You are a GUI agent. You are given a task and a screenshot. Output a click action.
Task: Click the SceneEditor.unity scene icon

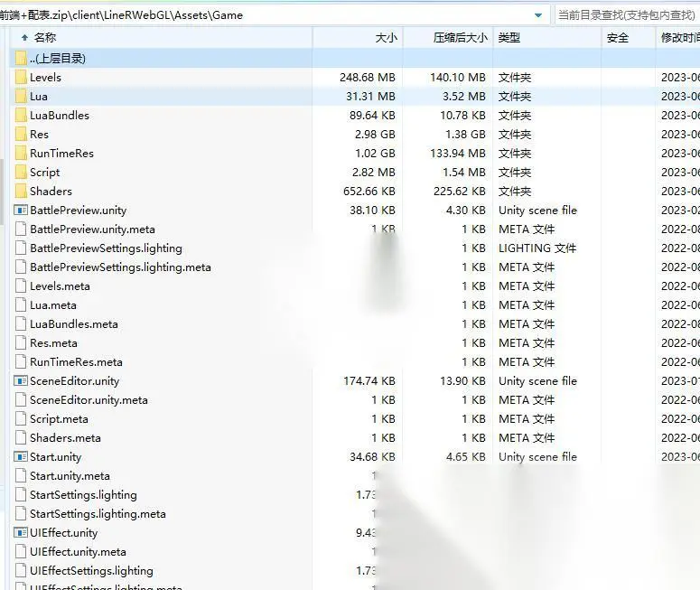coord(21,381)
